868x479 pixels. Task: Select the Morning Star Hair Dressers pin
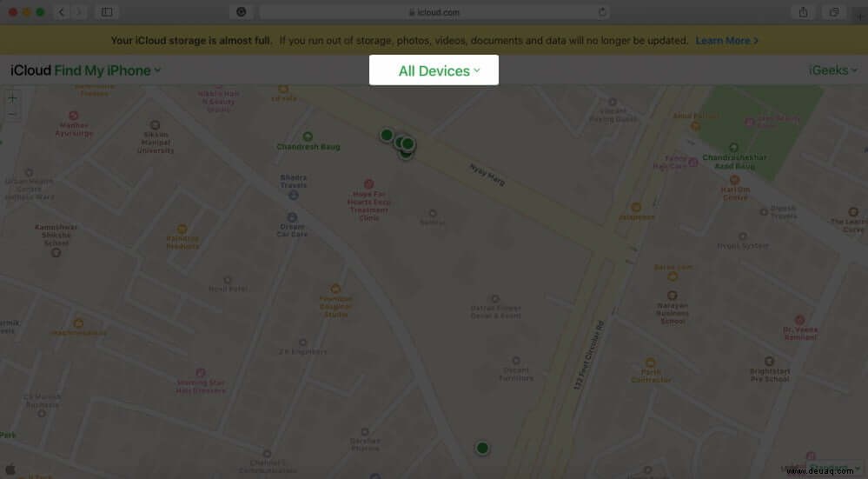click(201, 373)
